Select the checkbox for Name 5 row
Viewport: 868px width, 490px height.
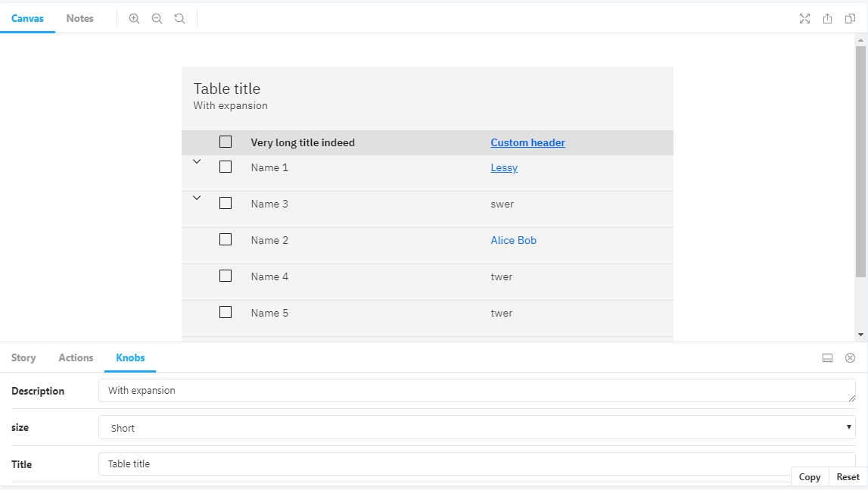click(x=225, y=312)
